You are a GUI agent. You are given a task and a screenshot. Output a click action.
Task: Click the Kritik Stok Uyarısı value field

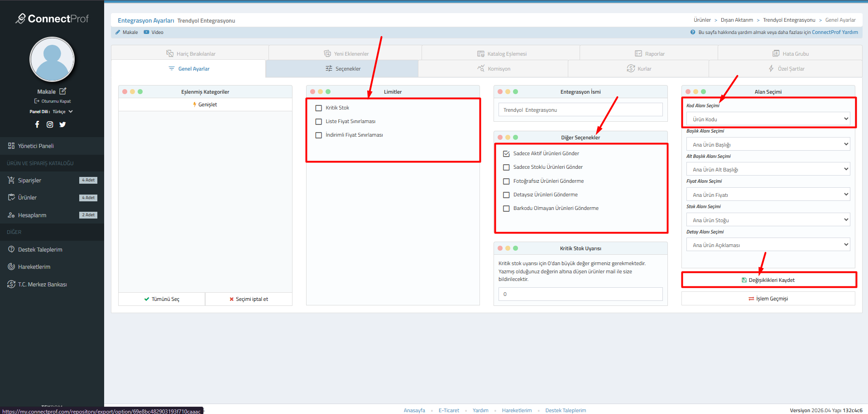coord(580,294)
